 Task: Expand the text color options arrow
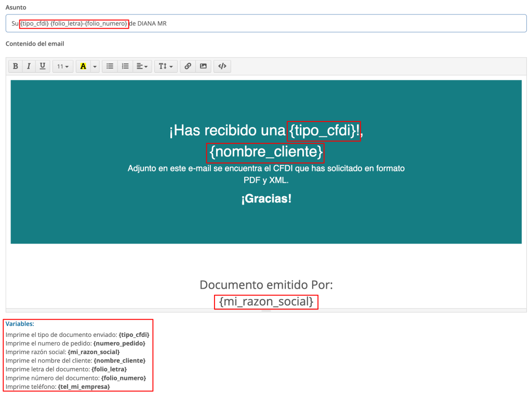[x=95, y=66]
